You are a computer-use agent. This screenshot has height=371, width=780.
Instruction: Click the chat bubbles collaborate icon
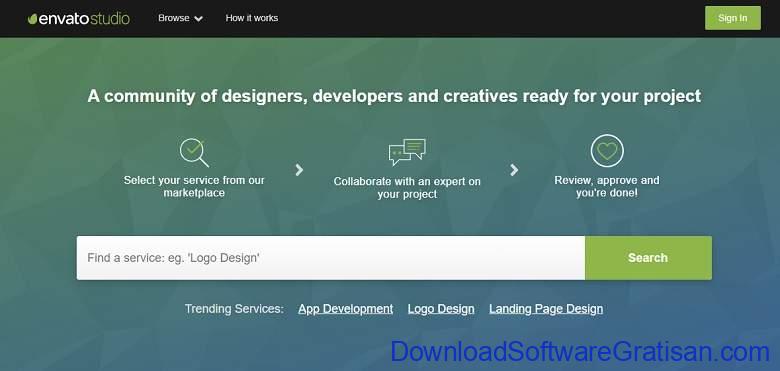tap(407, 152)
